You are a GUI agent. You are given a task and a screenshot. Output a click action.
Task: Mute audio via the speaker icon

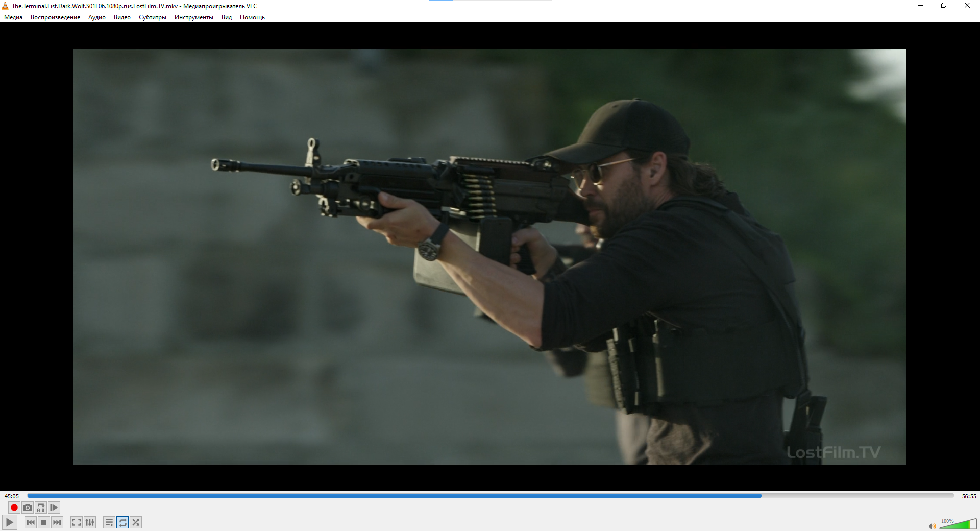932,526
